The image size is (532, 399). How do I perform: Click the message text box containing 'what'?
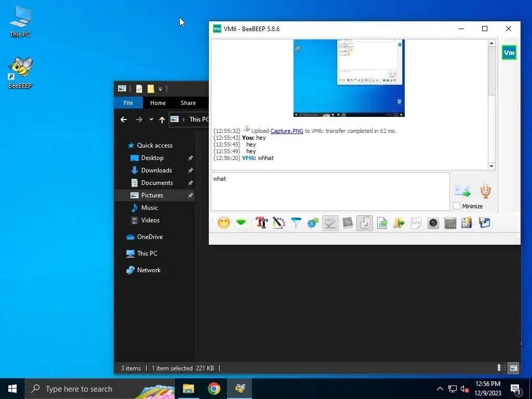[330, 192]
